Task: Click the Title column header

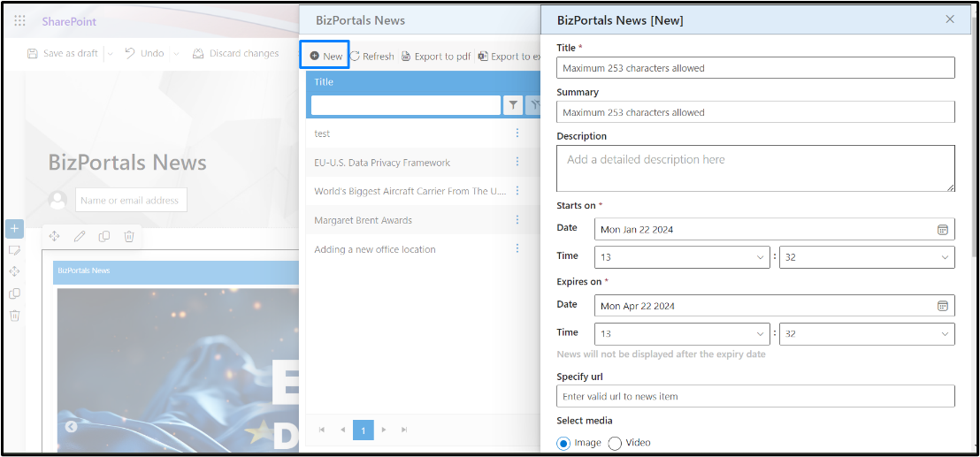Action: pos(324,82)
